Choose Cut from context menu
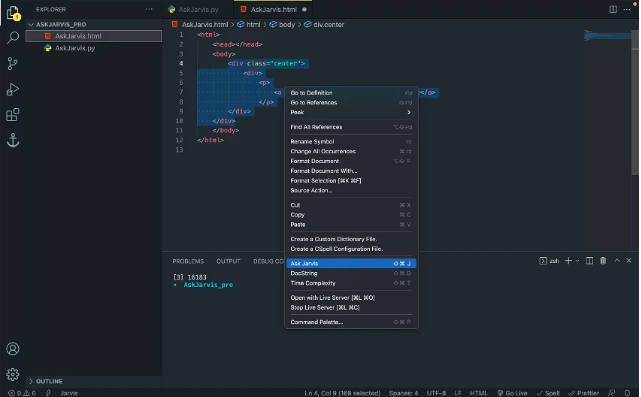This screenshot has width=641, height=397. coord(351,205)
